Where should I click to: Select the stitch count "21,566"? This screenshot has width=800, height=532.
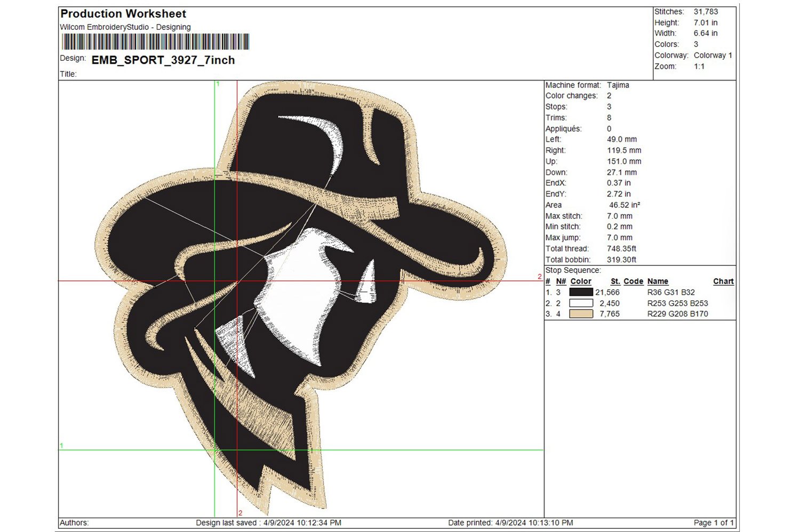[x=607, y=292]
